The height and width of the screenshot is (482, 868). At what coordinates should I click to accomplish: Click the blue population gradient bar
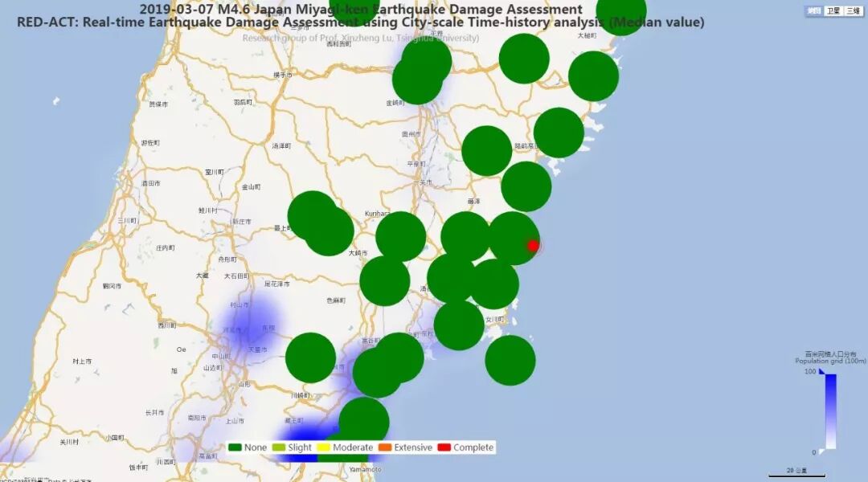pos(831,411)
